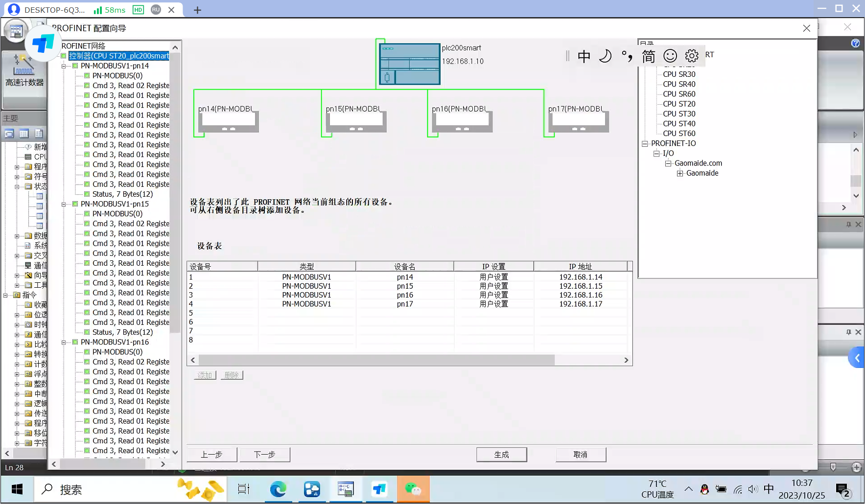865x504 pixels.
Task: Expand the Gaomaide catalog node
Action: (680, 173)
